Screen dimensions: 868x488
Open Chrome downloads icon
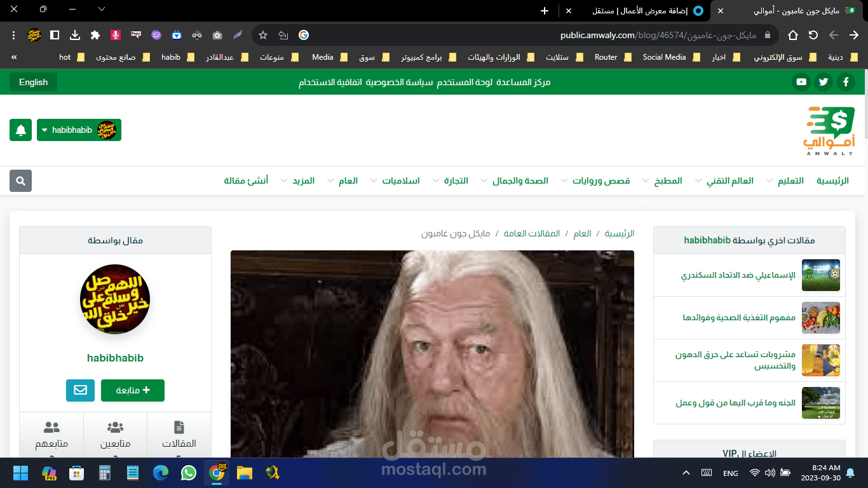[75, 35]
